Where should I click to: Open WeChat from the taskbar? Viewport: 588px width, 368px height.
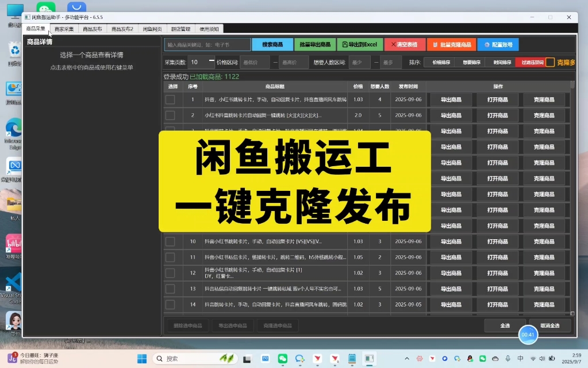point(282,359)
